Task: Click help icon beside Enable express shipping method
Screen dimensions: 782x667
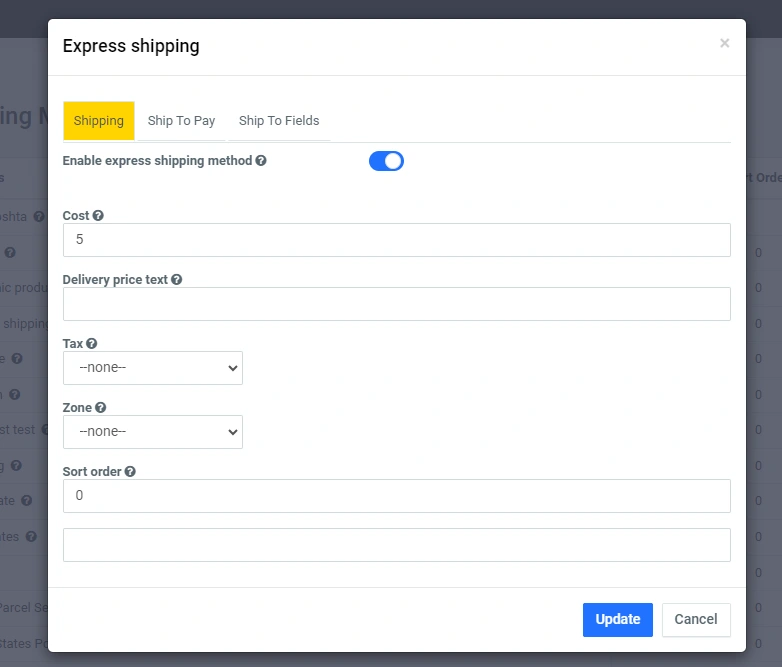Action: click(261, 160)
